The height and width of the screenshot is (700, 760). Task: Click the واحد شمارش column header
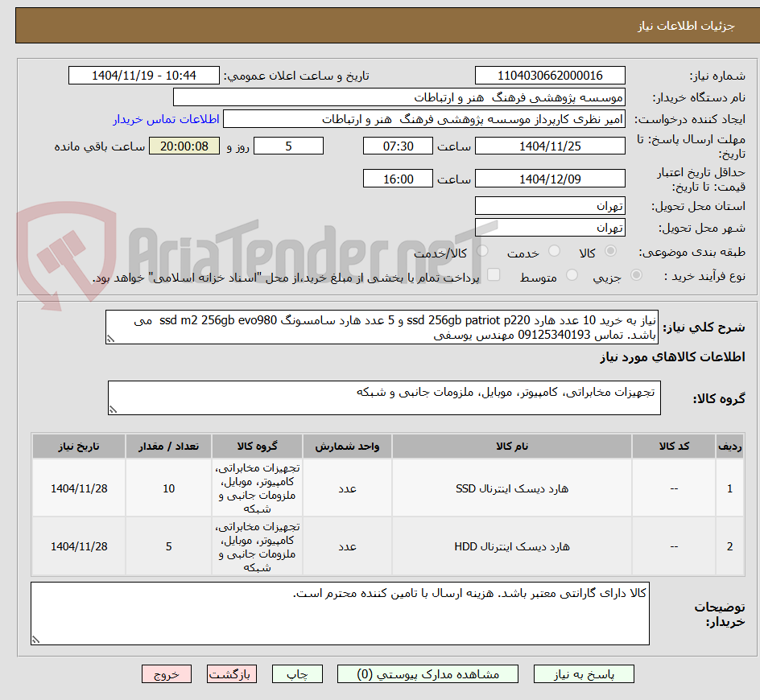click(x=347, y=447)
